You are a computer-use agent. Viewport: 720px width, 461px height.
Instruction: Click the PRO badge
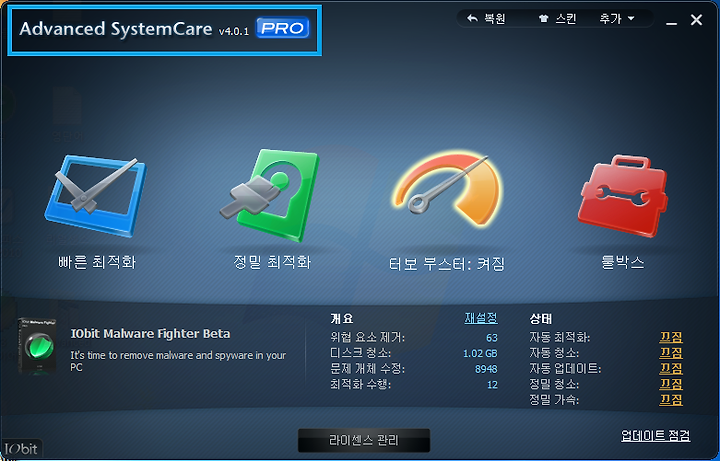(x=282, y=28)
